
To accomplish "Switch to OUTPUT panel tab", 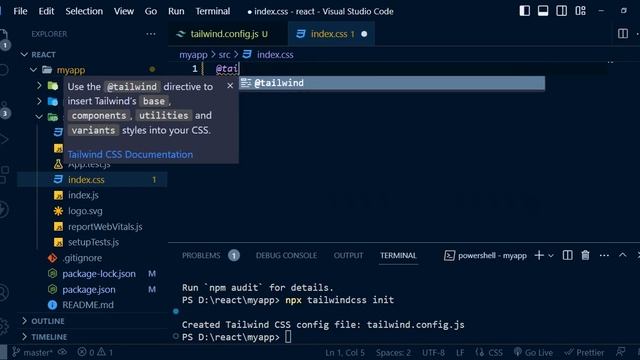I will click(x=348, y=256).
